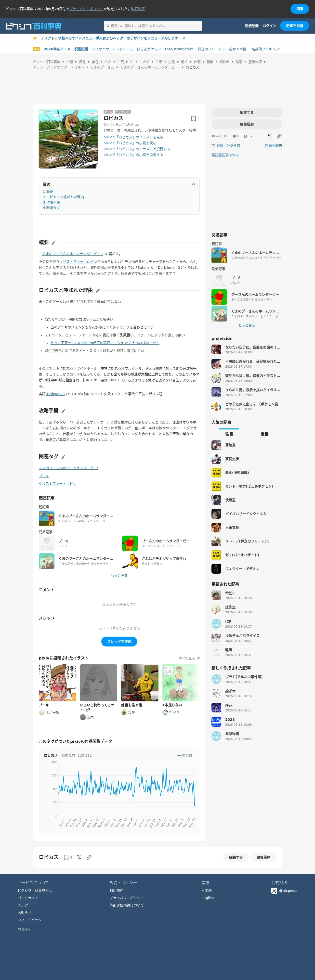Open RTAinJapan link in article text
315x980 pixels.
click(x=55, y=394)
